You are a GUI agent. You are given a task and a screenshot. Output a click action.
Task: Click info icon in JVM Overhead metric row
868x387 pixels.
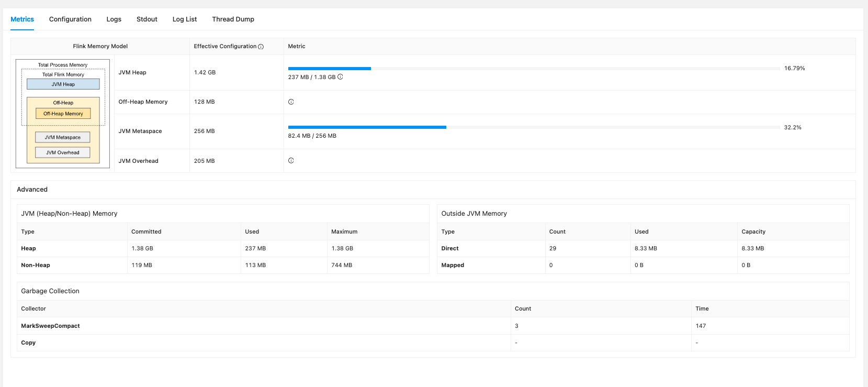291,161
